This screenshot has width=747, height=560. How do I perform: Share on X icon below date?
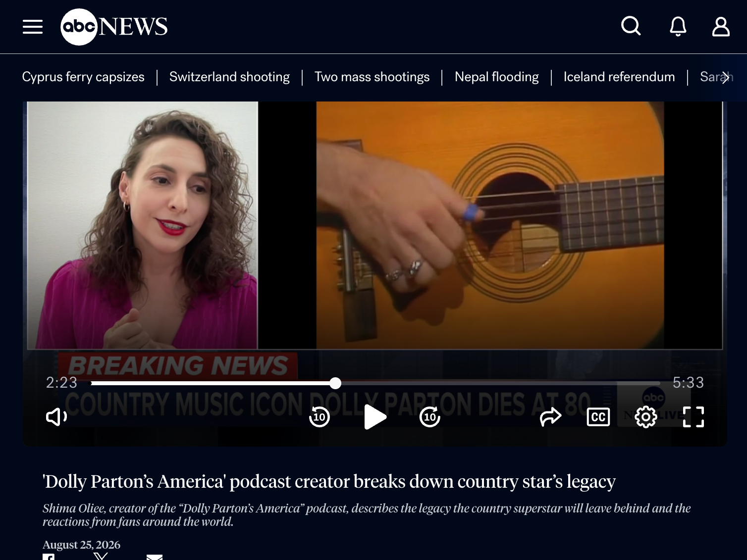[101, 557]
